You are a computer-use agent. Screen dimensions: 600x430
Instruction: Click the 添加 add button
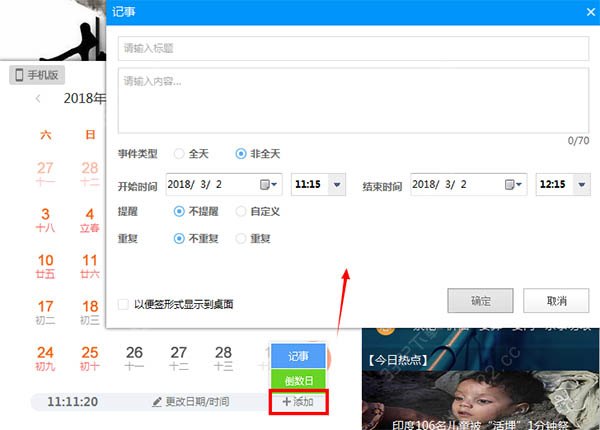298,402
